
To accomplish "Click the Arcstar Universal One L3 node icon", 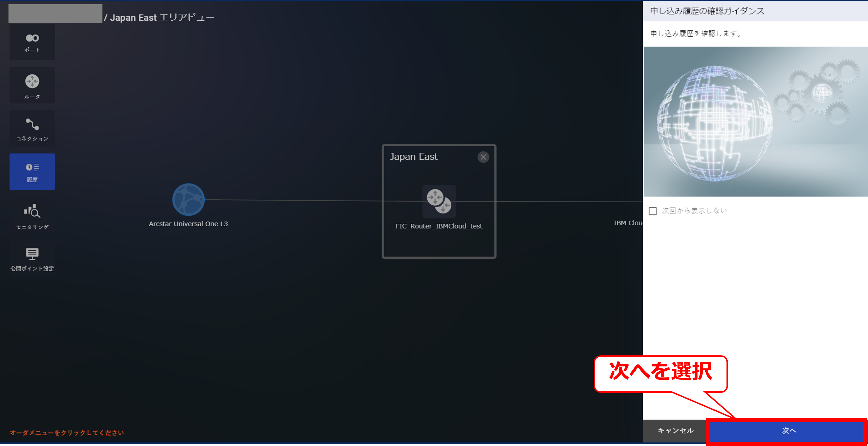I will 188,200.
